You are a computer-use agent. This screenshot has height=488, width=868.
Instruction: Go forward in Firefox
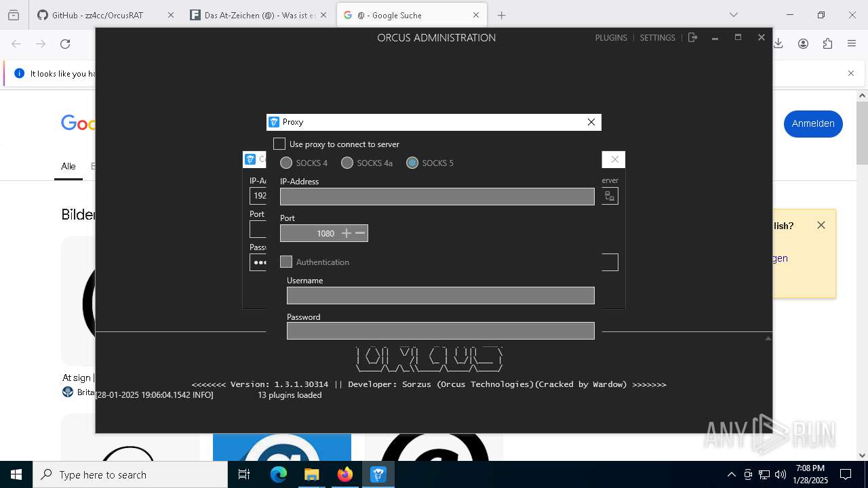(x=41, y=44)
